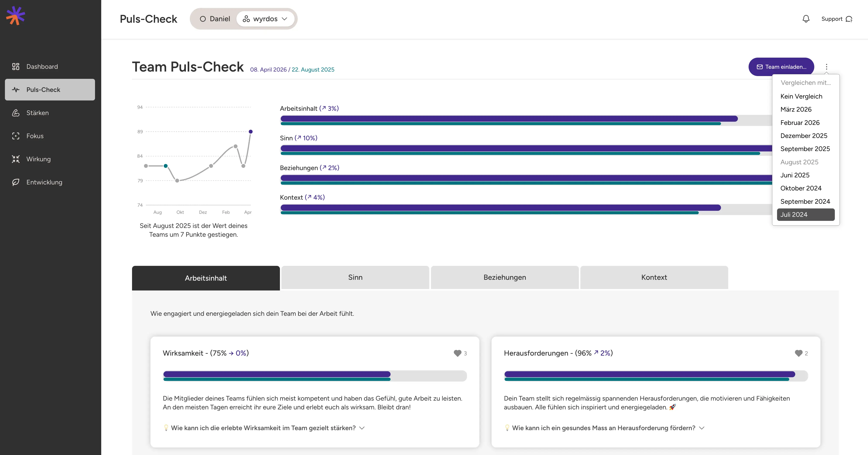
Task: Click the Arbeitsinhalt progress bar
Action: (526, 120)
